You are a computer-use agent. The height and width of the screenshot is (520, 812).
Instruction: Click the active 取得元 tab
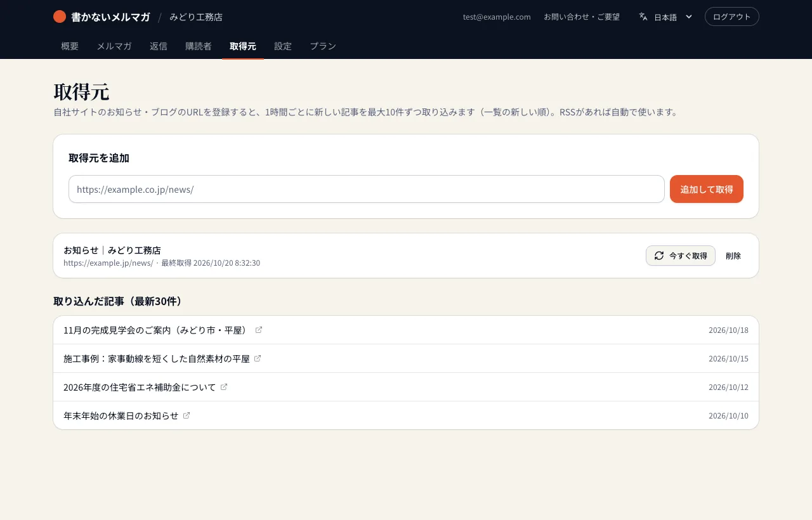(243, 46)
